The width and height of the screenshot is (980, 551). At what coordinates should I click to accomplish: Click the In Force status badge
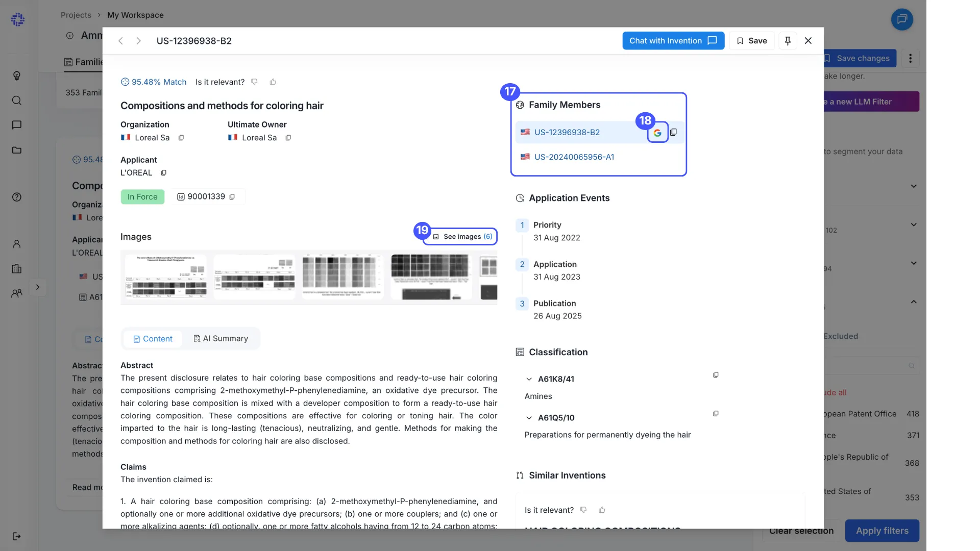pyautogui.click(x=142, y=197)
